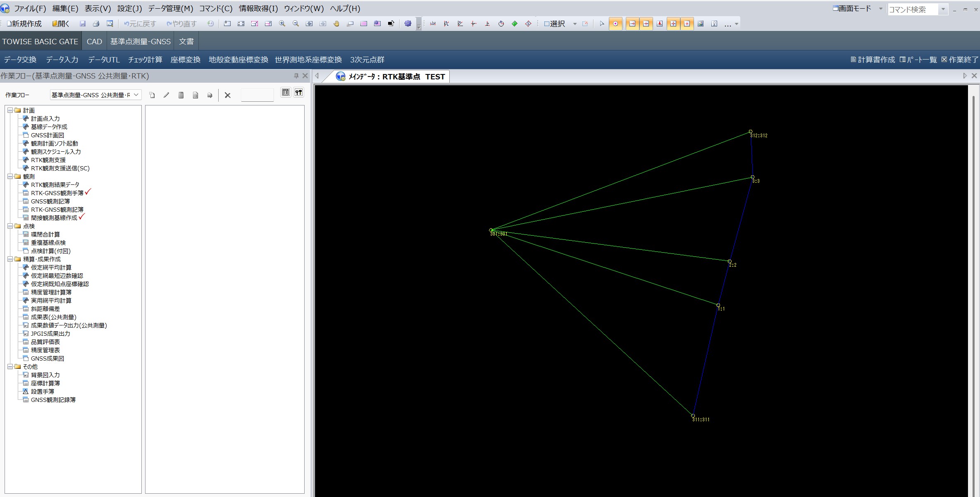Click the zoom out magnifier icon
The width and height of the screenshot is (980, 497).
(x=296, y=24)
